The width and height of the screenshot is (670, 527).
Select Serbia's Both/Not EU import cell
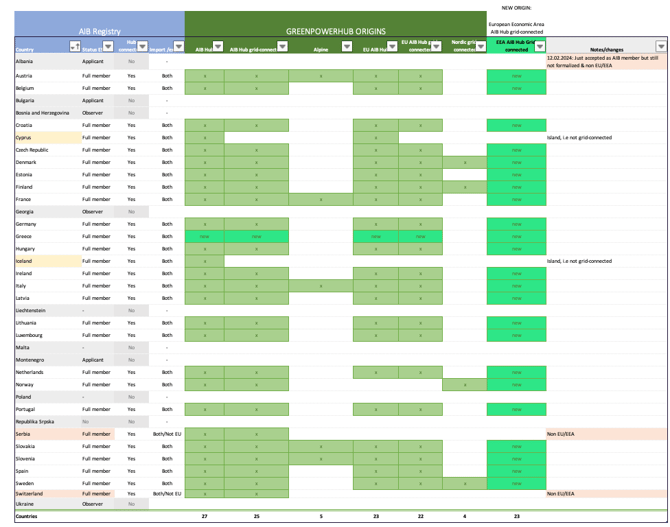167,434
